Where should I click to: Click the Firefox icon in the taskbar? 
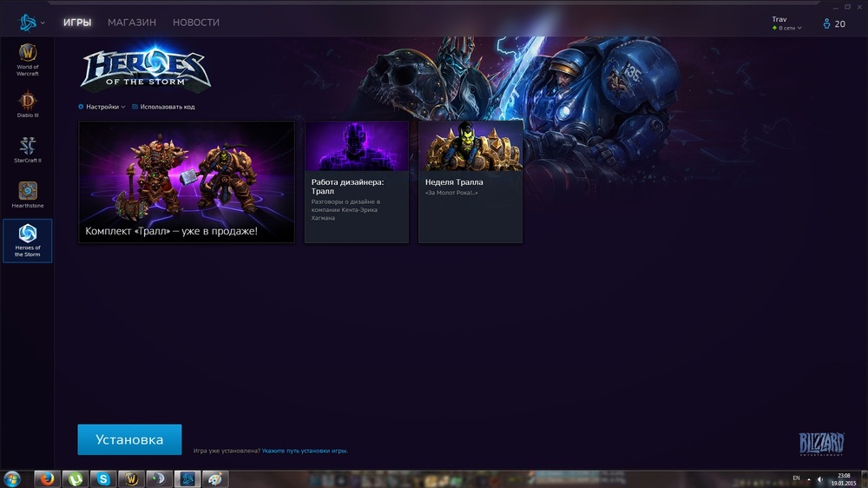tap(47, 478)
